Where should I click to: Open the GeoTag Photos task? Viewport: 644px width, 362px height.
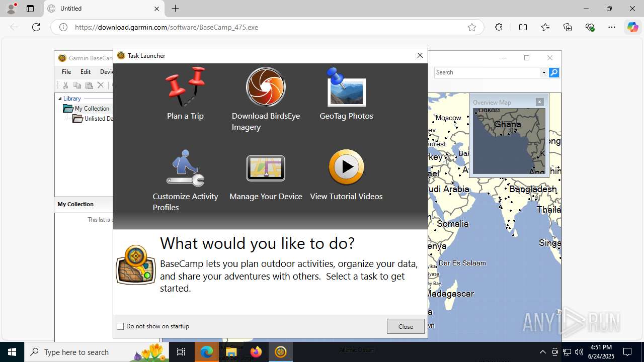click(x=346, y=94)
